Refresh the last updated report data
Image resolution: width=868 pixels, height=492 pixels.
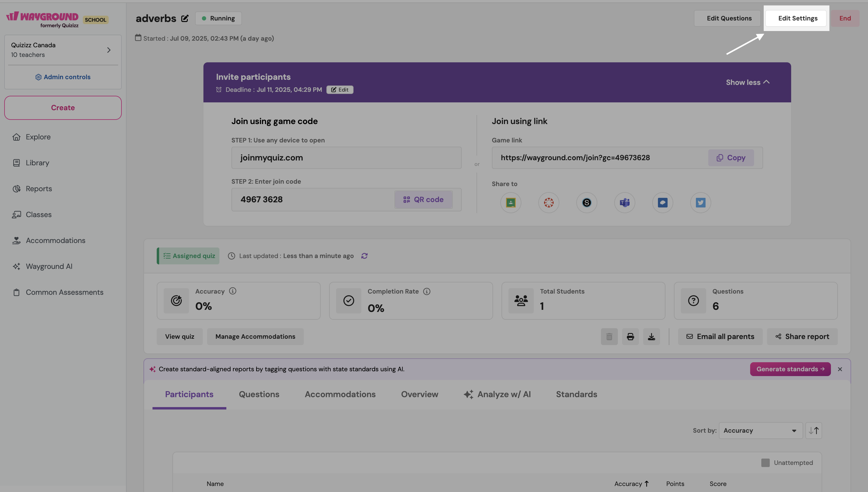coord(364,256)
